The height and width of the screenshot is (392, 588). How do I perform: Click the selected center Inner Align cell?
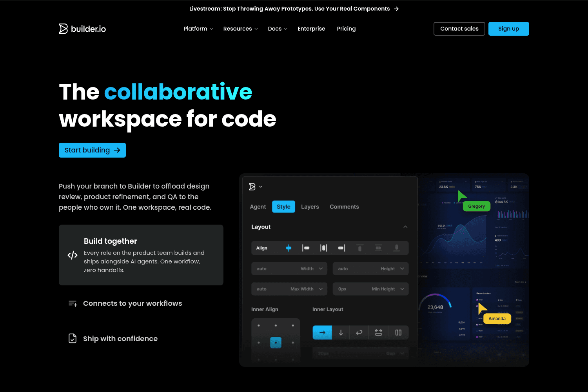(x=276, y=343)
